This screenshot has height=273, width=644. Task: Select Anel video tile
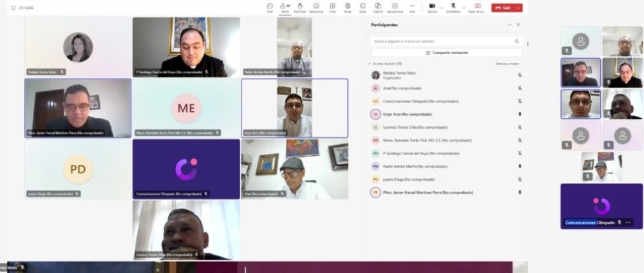(294, 169)
